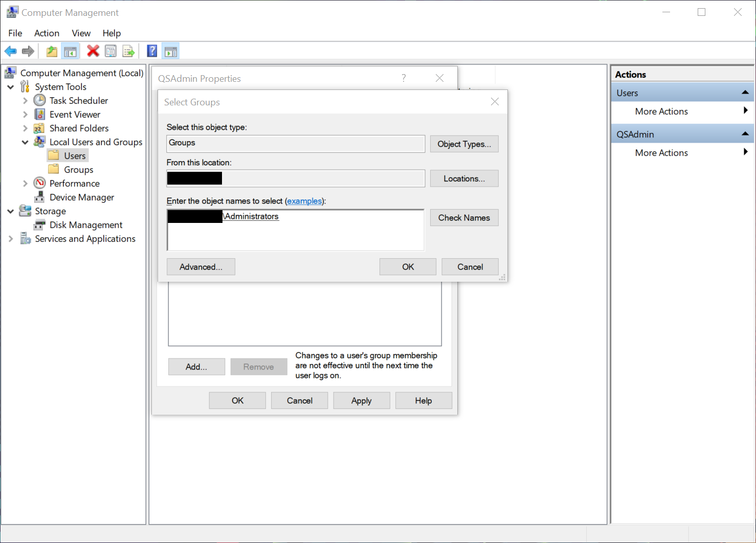Toggle the Show/Hide Console Tree toolbar icon

pos(70,51)
